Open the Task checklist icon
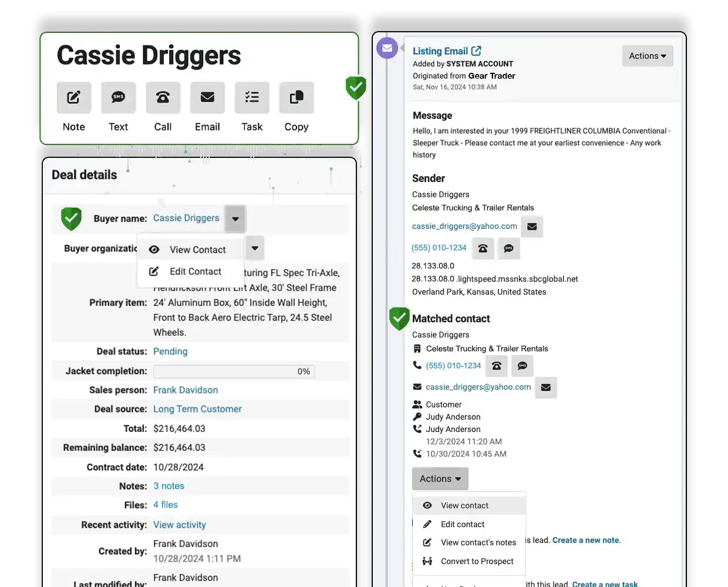Viewport: 728px width, 587px height. tap(252, 97)
